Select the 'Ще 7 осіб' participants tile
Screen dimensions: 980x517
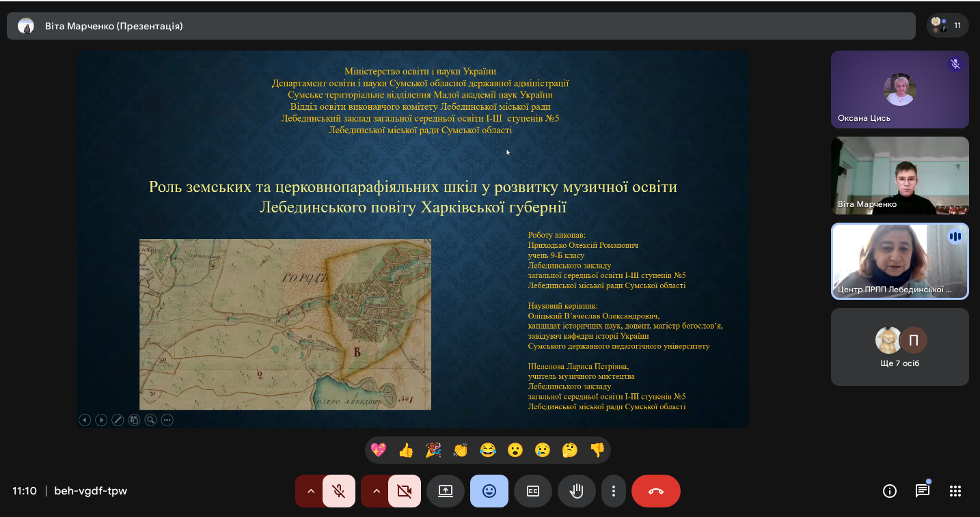coord(899,347)
